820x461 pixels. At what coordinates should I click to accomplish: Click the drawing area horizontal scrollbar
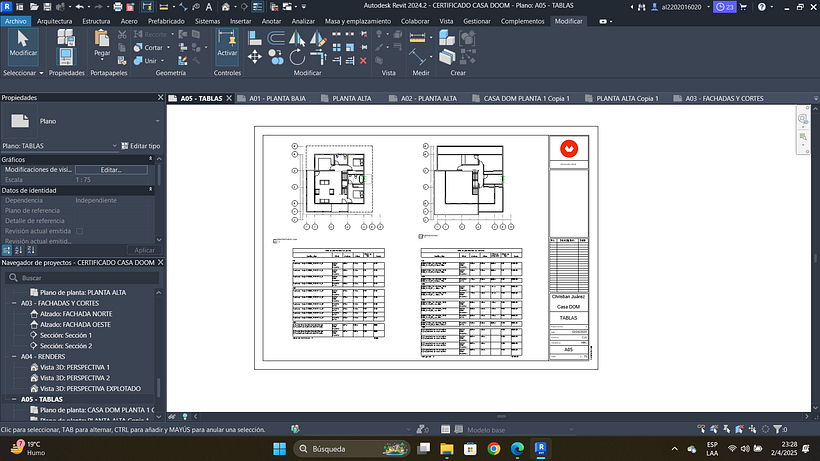[x=501, y=417]
